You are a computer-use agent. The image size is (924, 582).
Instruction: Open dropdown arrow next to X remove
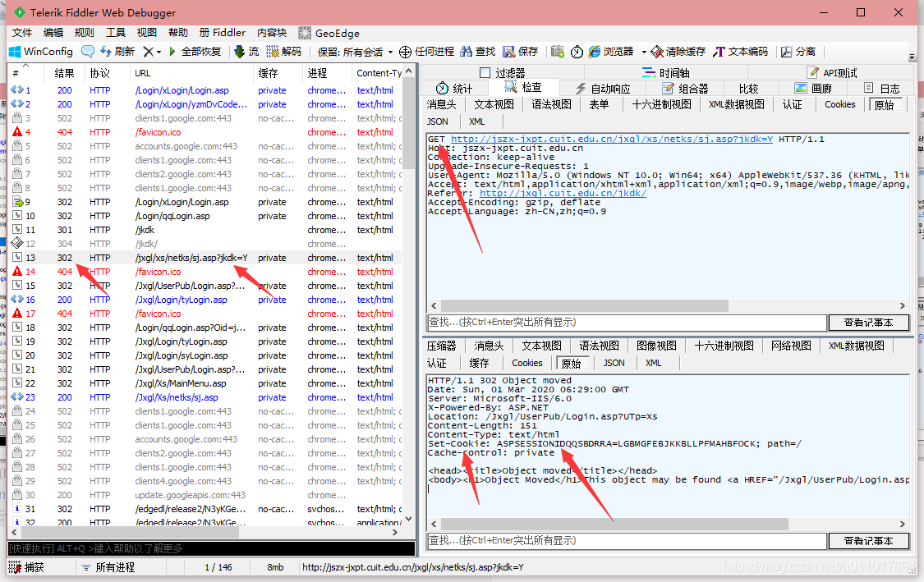tap(159, 53)
